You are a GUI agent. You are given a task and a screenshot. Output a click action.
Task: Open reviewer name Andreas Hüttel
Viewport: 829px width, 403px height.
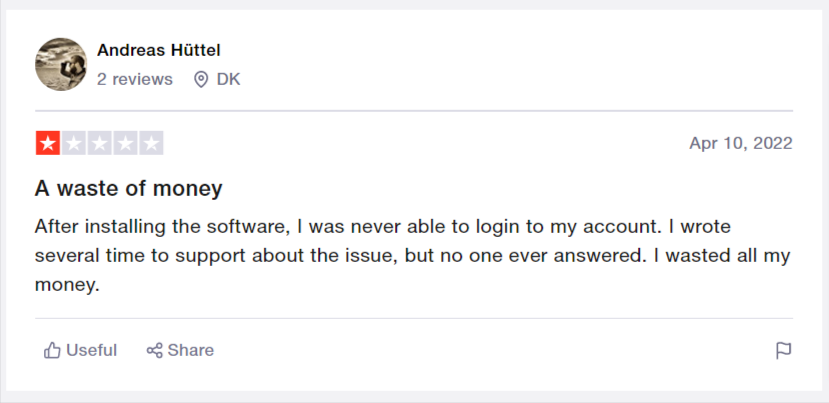coord(159,50)
